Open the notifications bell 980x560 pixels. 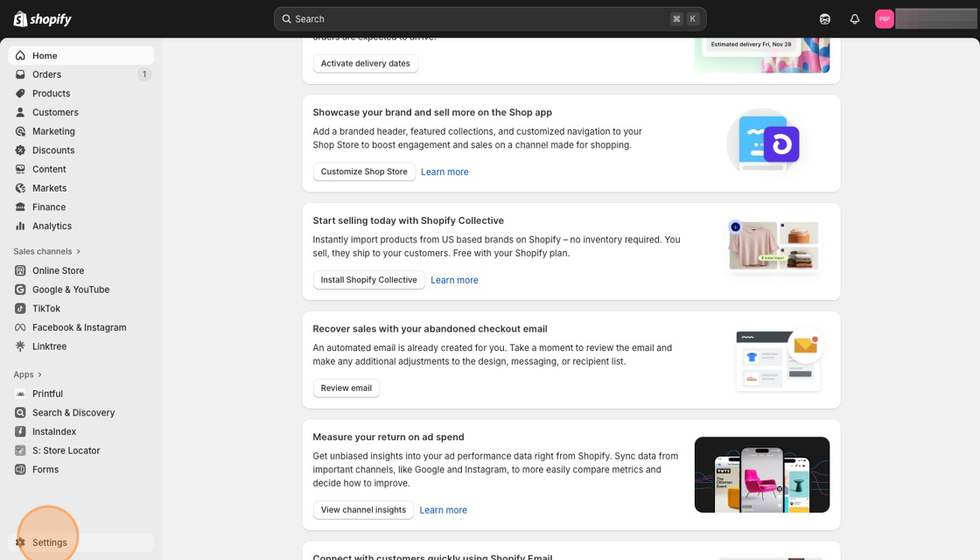[x=854, y=18]
